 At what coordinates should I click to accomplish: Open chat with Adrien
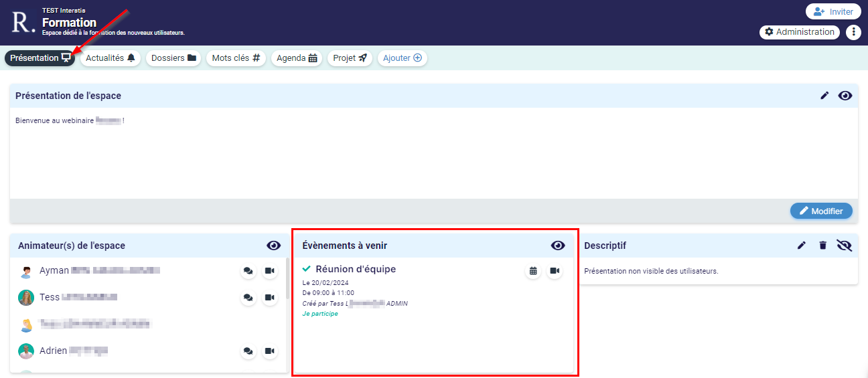pos(248,351)
